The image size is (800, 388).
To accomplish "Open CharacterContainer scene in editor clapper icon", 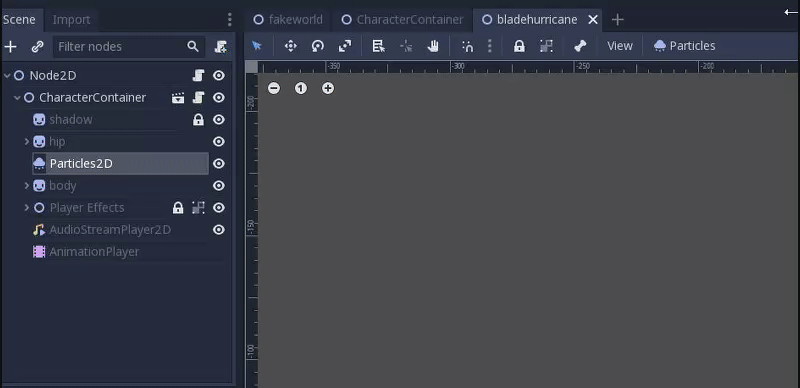I will pyautogui.click(x=178, y=98).
